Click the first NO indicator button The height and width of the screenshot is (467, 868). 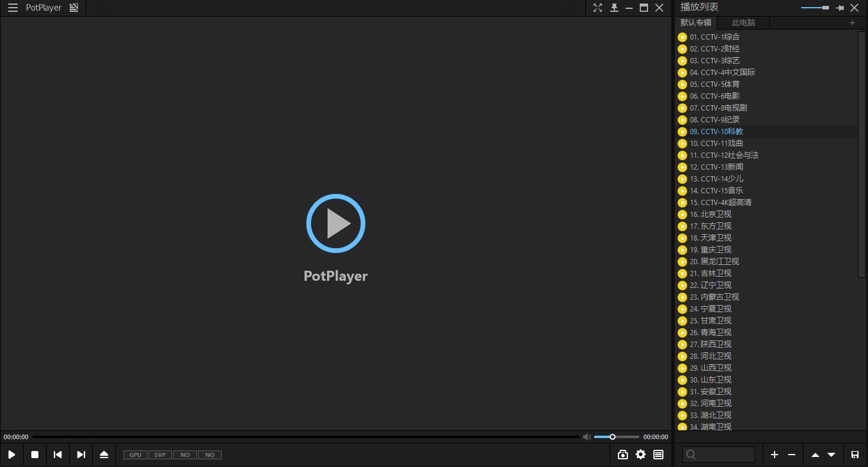(x=185, y=455)
